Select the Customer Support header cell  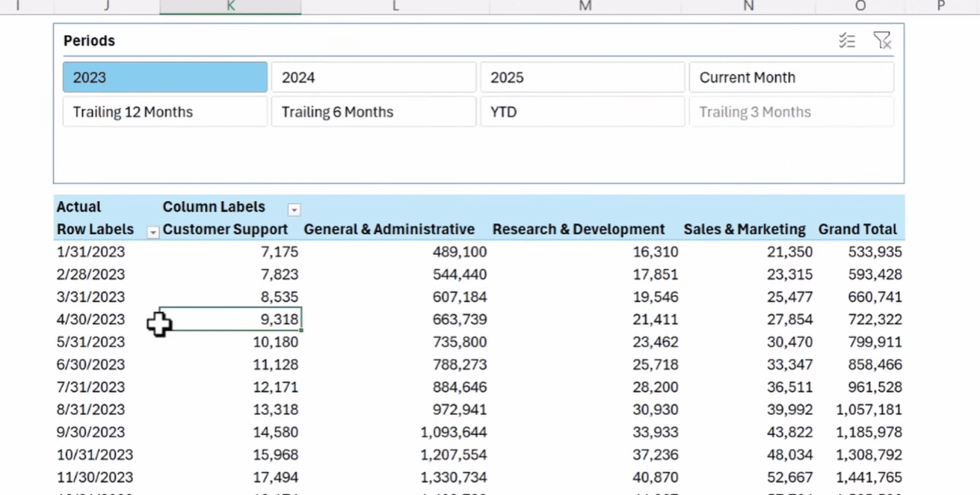point(225,230)
